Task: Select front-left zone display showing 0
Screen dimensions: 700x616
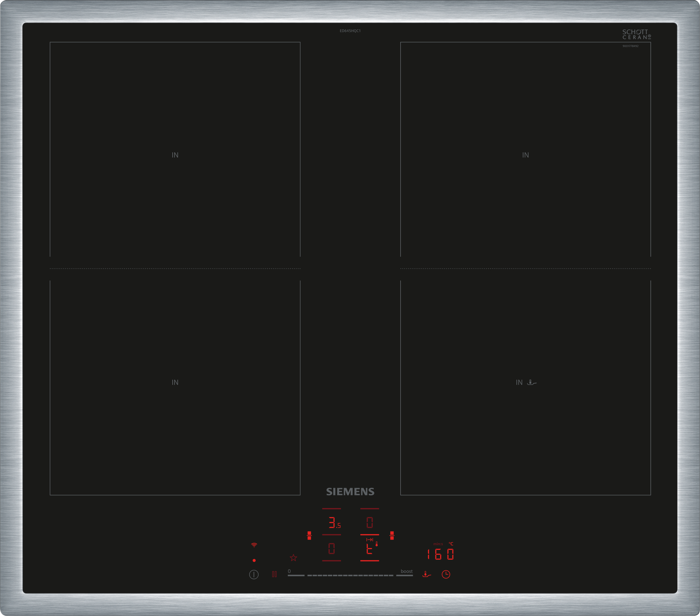Action: click(x=331, y=549)
